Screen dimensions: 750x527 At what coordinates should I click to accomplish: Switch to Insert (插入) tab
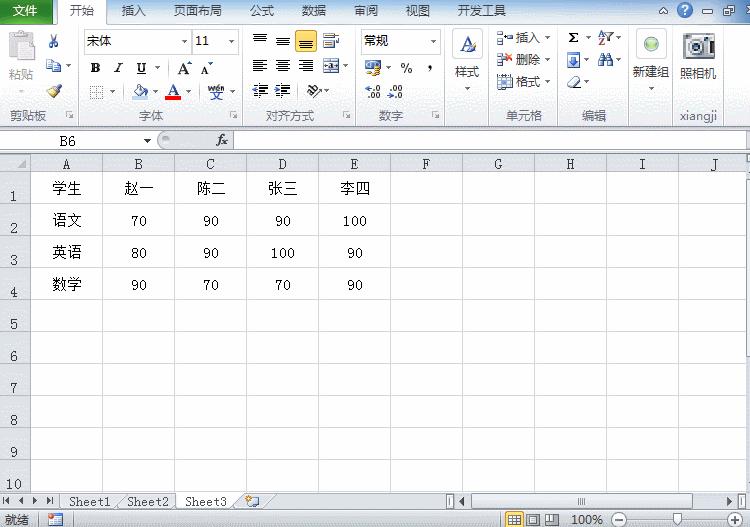point(133,11)
